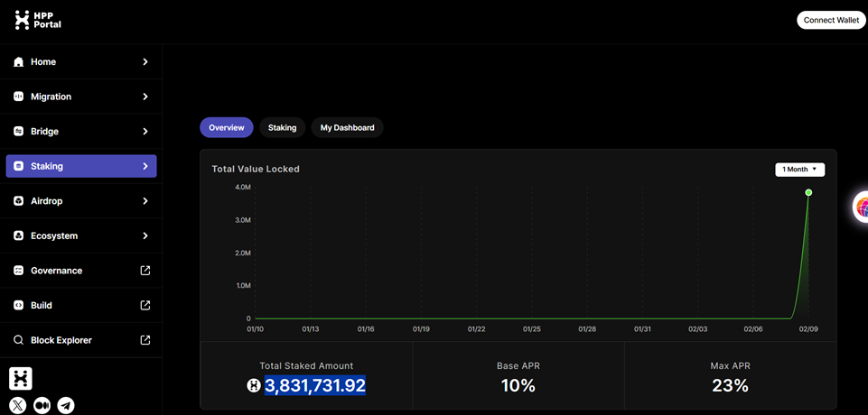Select the Overview tab
Screen dimensions: 868x415
point(226,128)
